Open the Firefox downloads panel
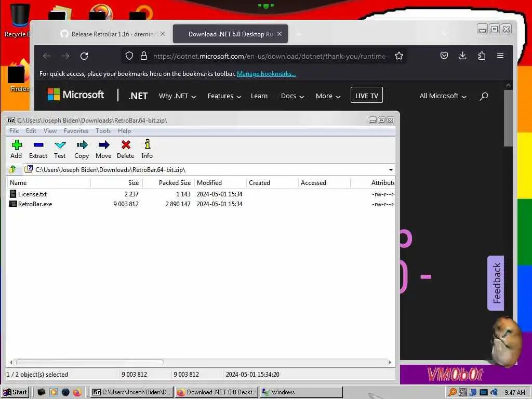This screenshot has height=399, width=532. click(x=462, y=56)
